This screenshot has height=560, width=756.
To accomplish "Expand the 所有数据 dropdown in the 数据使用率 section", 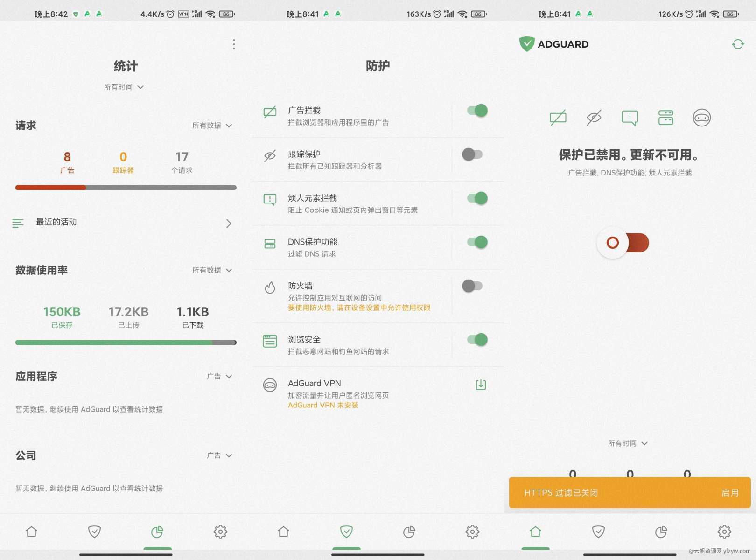I will (x=212, y=270).
